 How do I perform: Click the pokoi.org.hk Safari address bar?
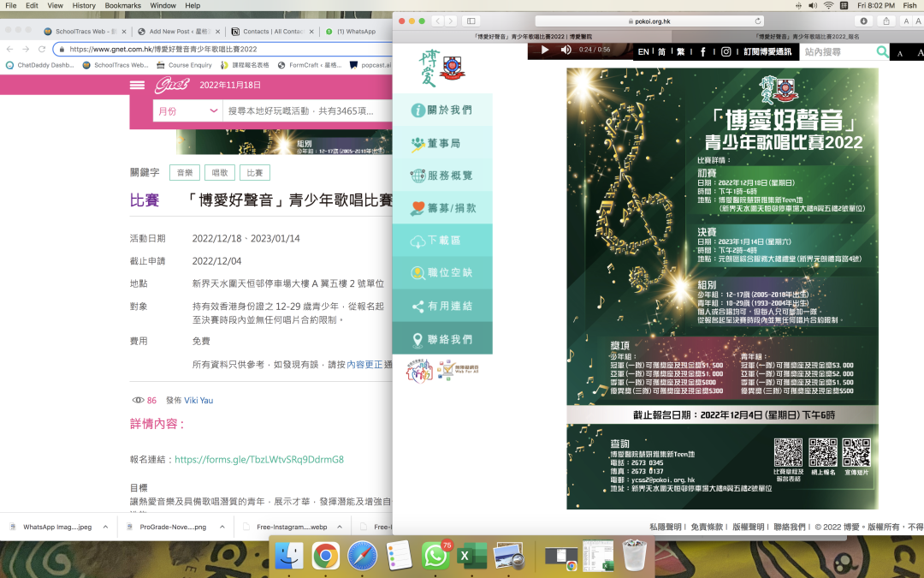coord(649,21)
